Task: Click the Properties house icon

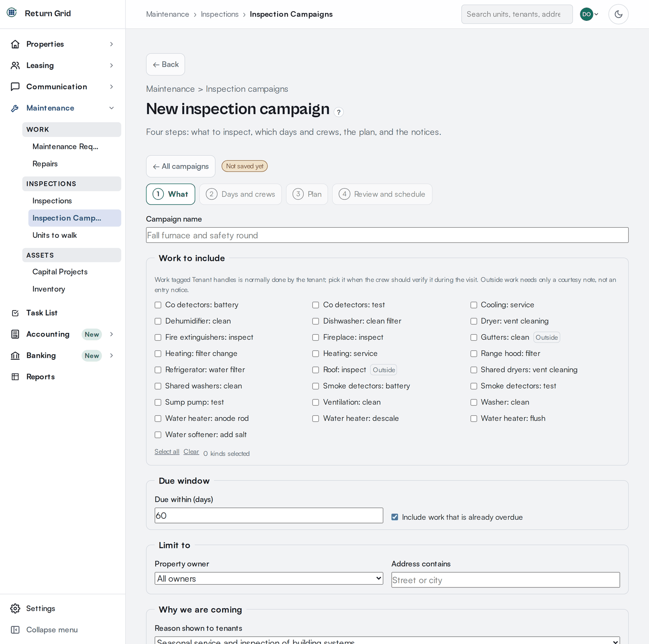Action: [15, 44]
